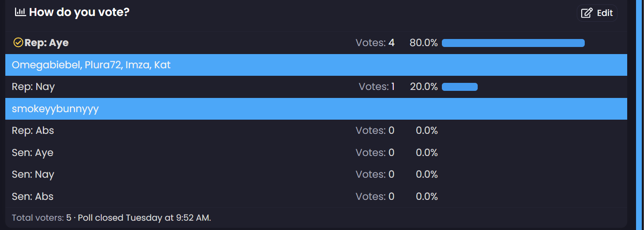Open voter Plura72's profile

coord(106,65)
